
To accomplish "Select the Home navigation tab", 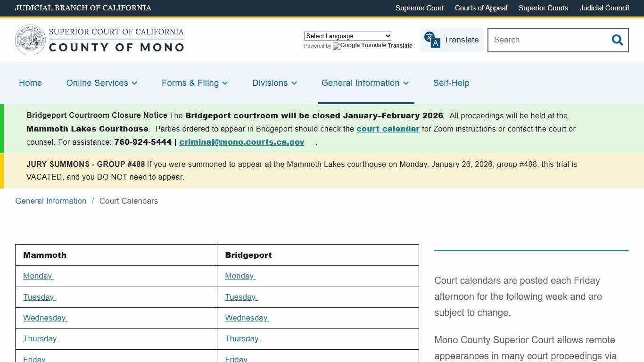I will [30, 83].
